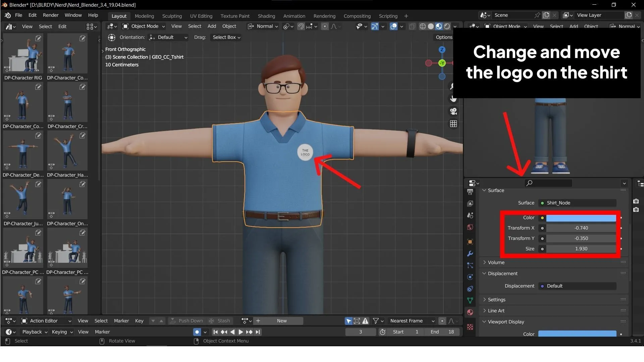This screenshot has width=644, height=362.
Task: Expand the Volume section
Action: point(497,262)
